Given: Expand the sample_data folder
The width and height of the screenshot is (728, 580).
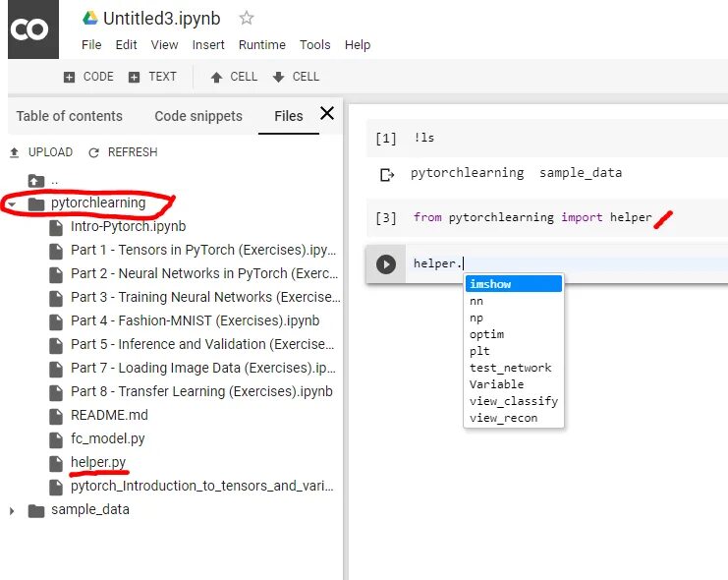Looking at the screenshot, I should [12, 511].
